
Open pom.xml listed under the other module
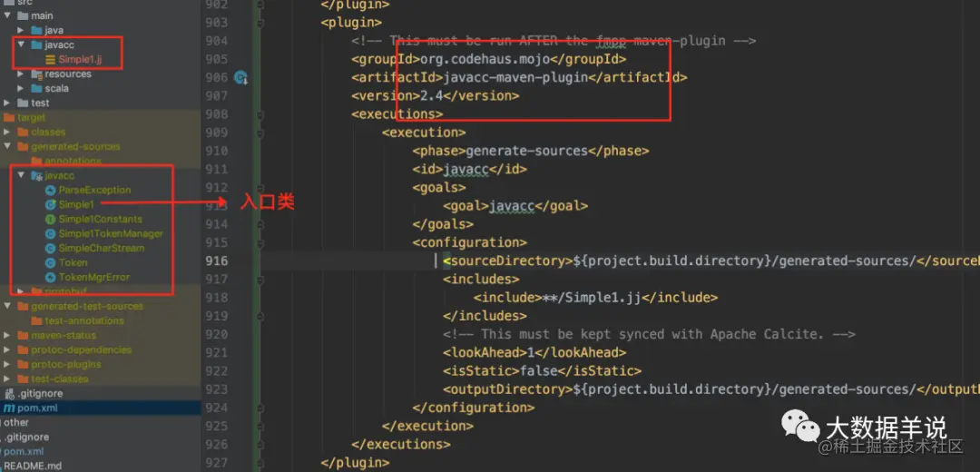[x=24, y=451]
